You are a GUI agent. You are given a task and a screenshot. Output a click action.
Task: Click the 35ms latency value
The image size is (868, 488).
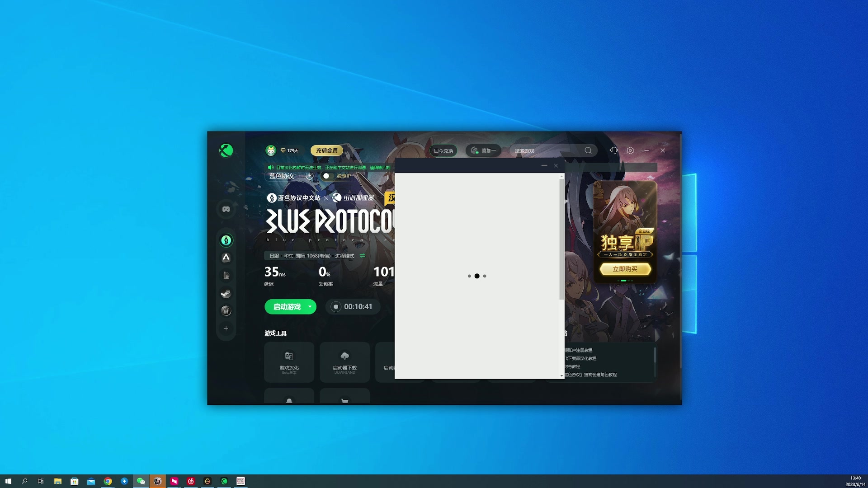275,272
